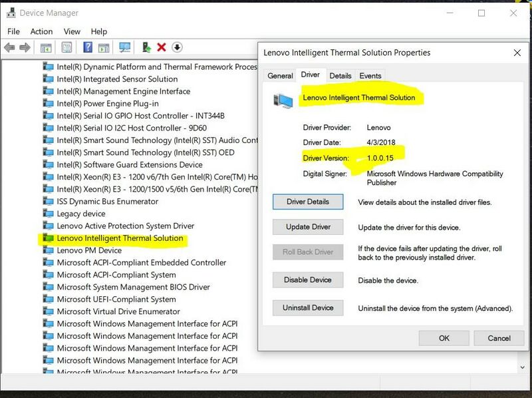Click Uninstall Device button

307,308
